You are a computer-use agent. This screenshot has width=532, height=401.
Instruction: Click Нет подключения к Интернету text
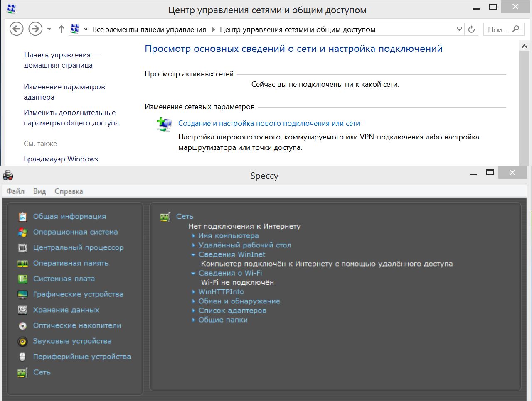pyautogui.click(x=244, y=227)
